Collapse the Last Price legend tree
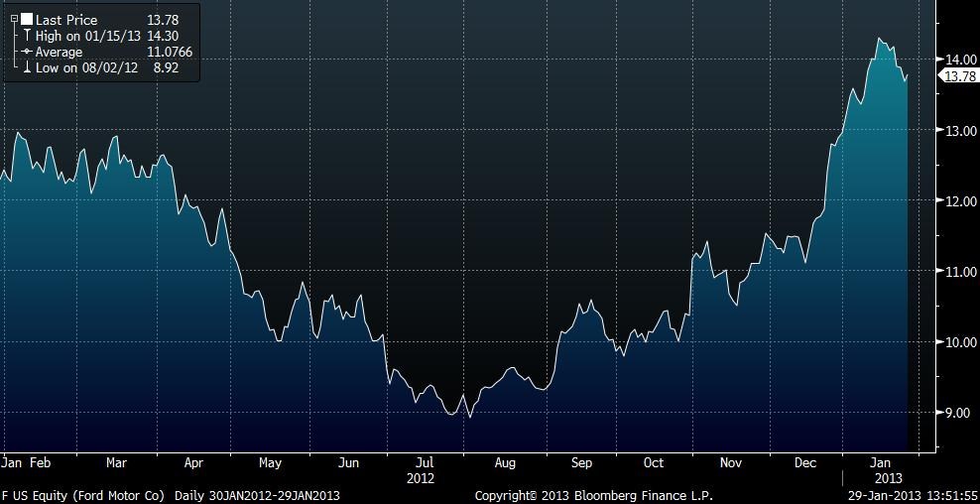This screenshot has width=980, height=504. (14, 20)
